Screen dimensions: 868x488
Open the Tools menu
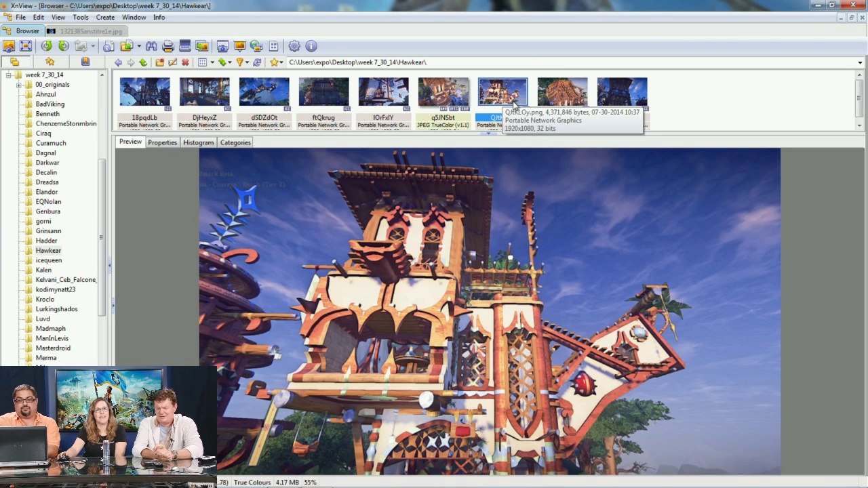[x=81, y=17]
